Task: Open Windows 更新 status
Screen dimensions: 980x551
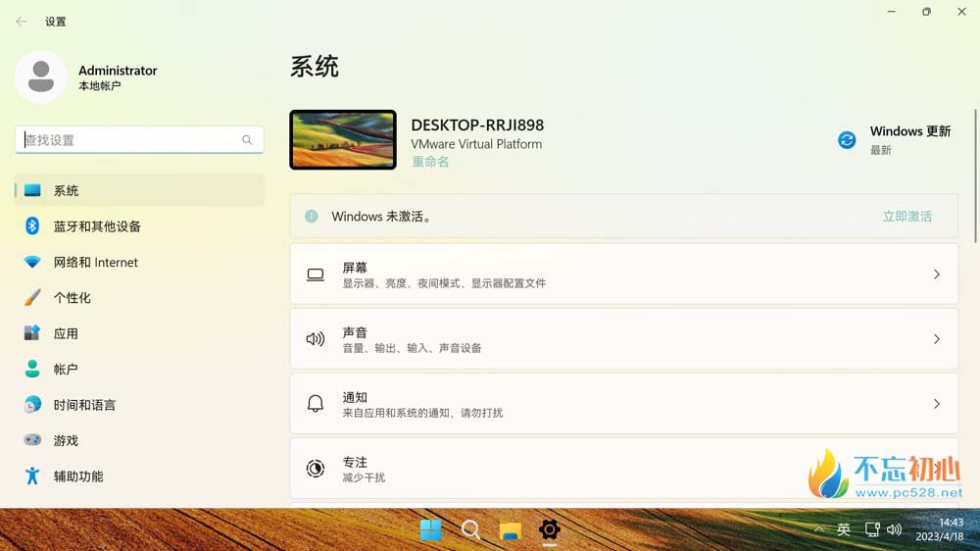Action: tap(894, 140)
